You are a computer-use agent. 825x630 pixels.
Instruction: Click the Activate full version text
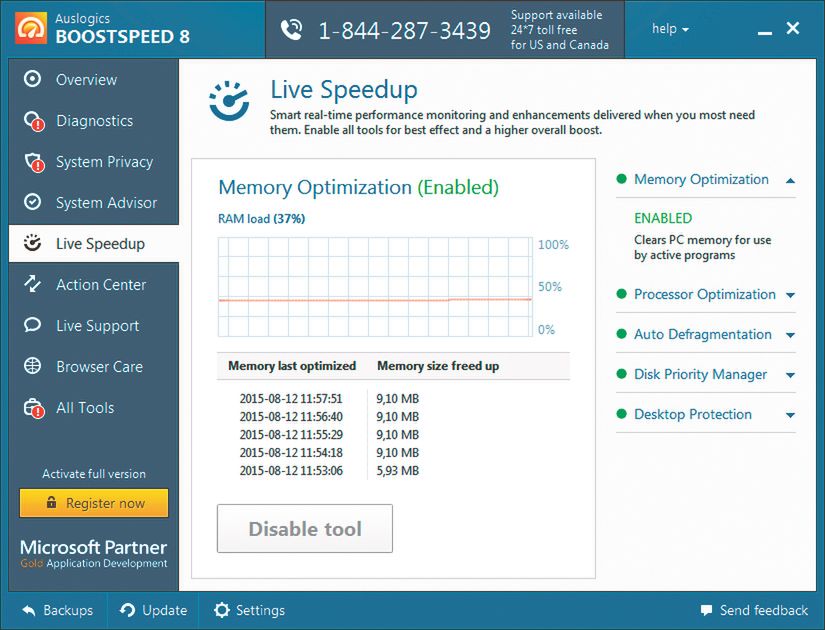94,474
